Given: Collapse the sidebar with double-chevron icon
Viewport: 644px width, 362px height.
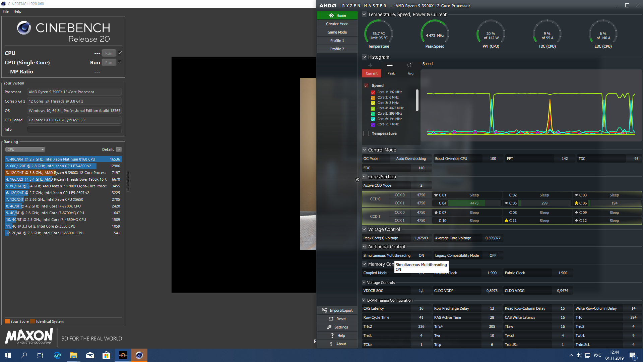Looking at the screenshot, I should tap(358, 180).
